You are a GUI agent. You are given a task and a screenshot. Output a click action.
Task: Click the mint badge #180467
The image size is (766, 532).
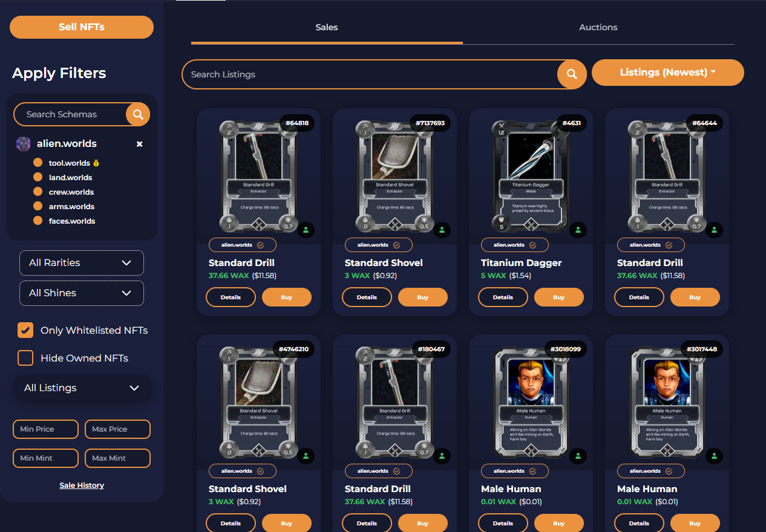click(431, 349)
